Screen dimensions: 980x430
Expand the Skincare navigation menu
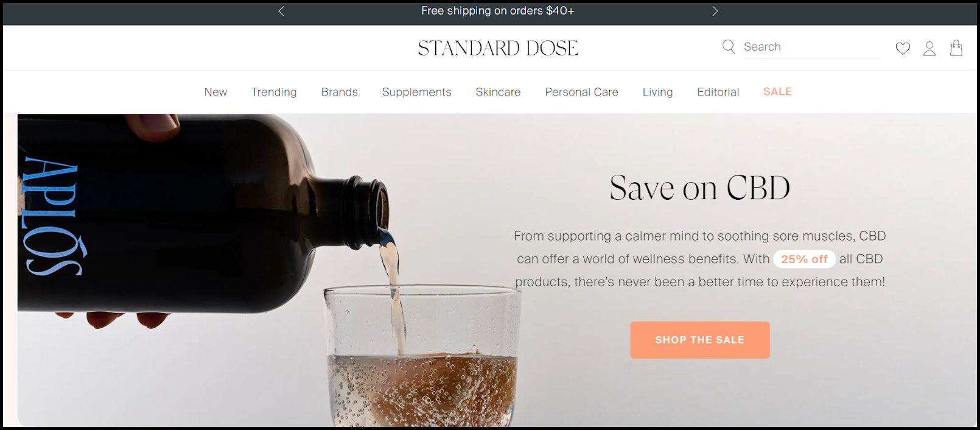coord(498,92)
